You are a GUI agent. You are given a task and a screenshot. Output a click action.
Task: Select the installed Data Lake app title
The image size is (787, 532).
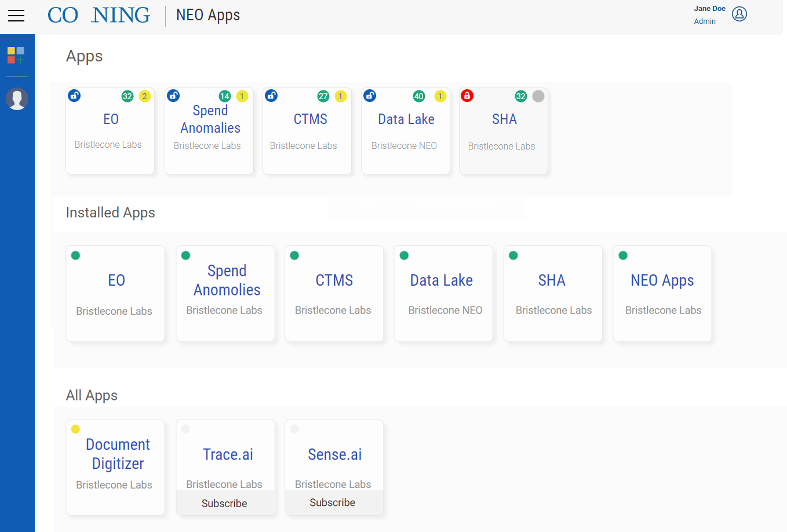tap(441, 280)
